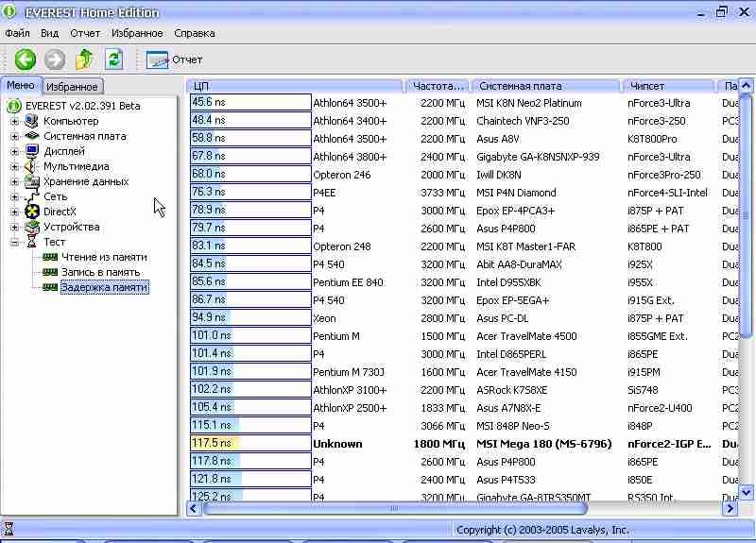Click the grey Forward arrow toolbar icon
Viewport: 756px width, 543px height.
pyautogui.click(x=55, y=59)
